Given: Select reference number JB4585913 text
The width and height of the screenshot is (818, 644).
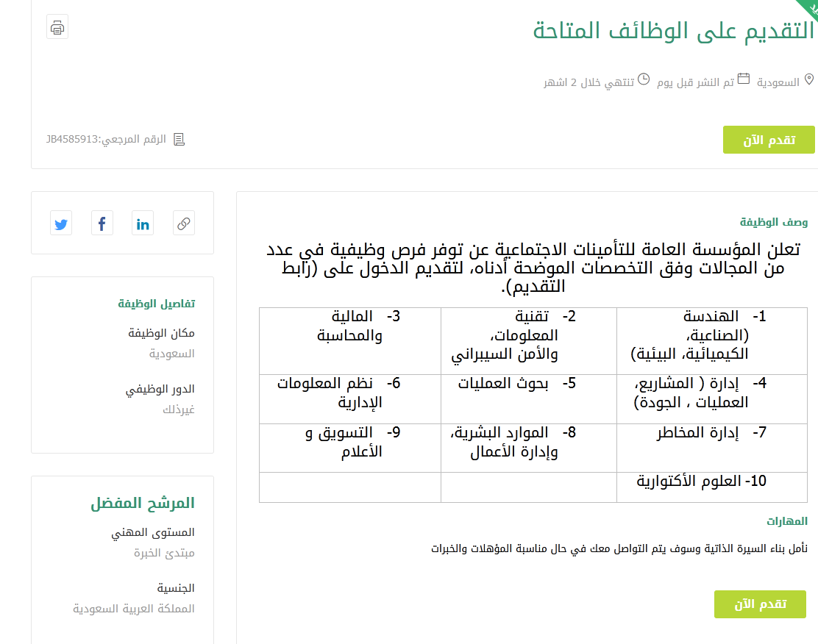Looking at the screenshot, I should [x=72, y=139].
